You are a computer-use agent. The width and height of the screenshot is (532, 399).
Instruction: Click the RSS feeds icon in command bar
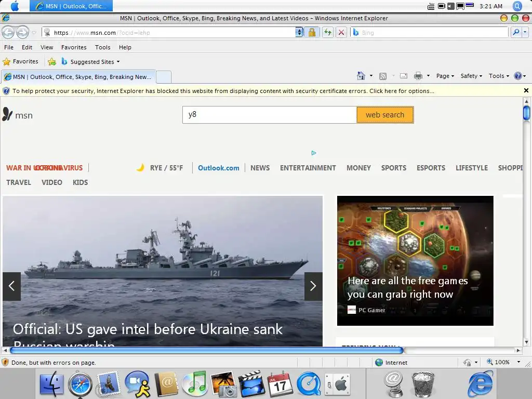point(383,76)
